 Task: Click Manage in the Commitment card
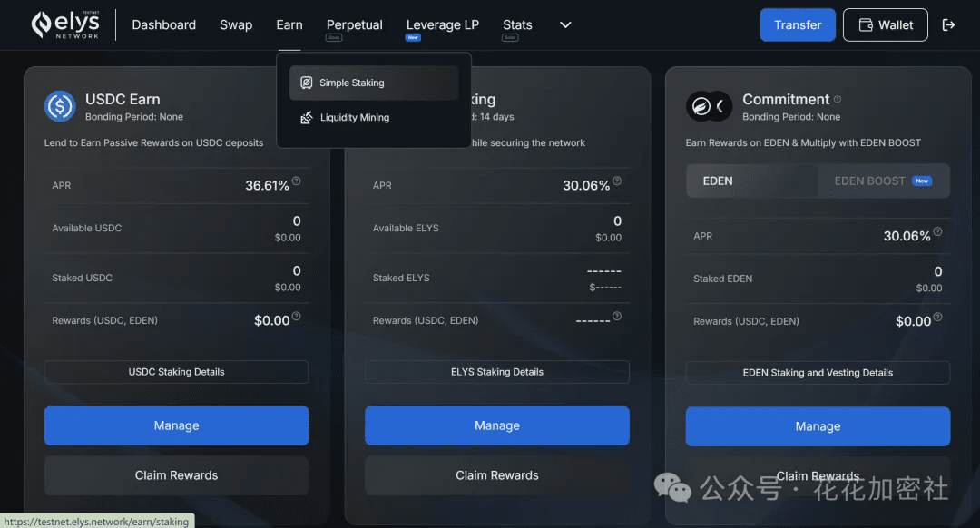(818, 426)
